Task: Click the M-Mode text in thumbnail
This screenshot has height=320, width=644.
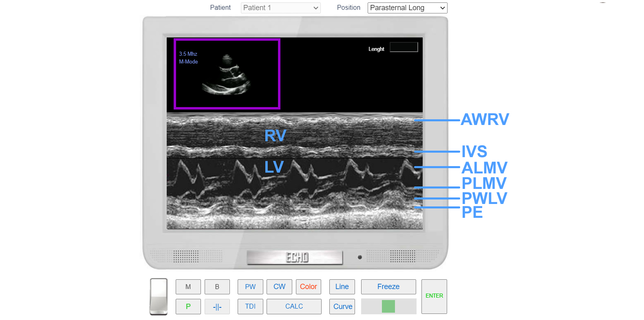Action: [x=189, y=61]
